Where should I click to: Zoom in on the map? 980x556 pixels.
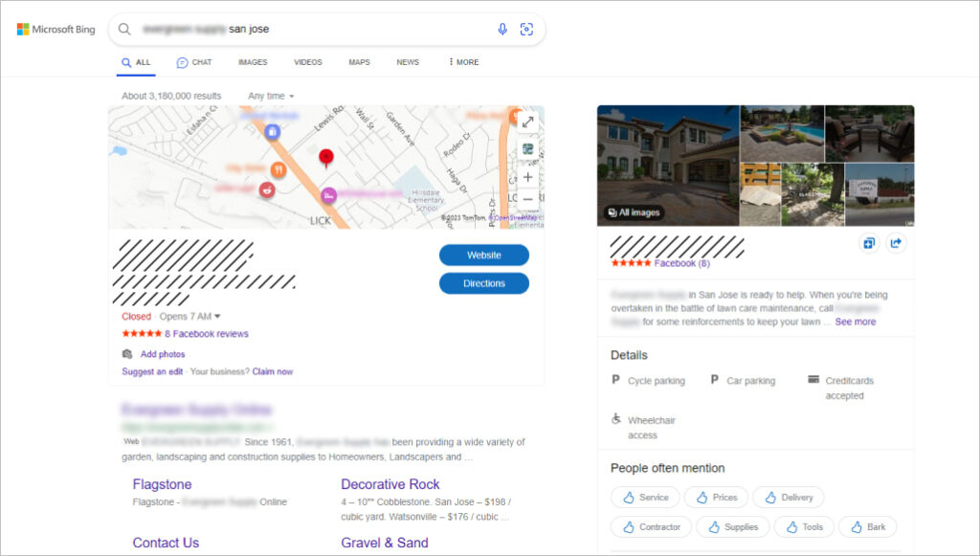click(x=527, y=177)
